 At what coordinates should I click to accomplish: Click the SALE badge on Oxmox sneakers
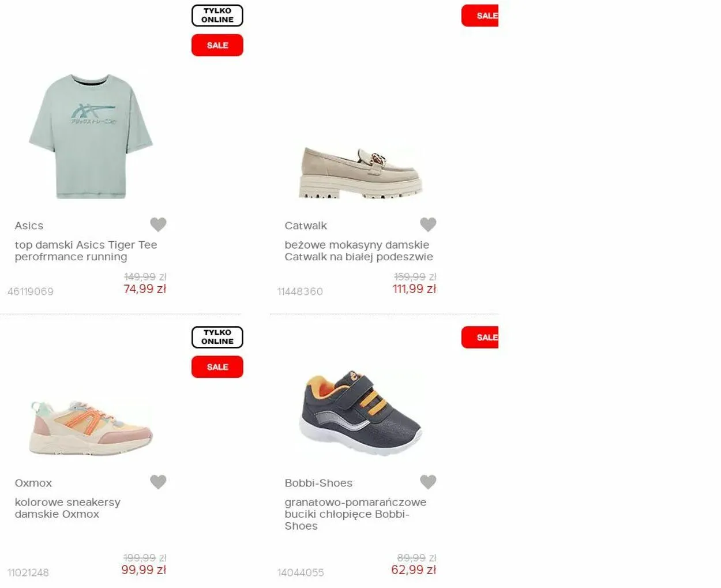click(217, 367)
